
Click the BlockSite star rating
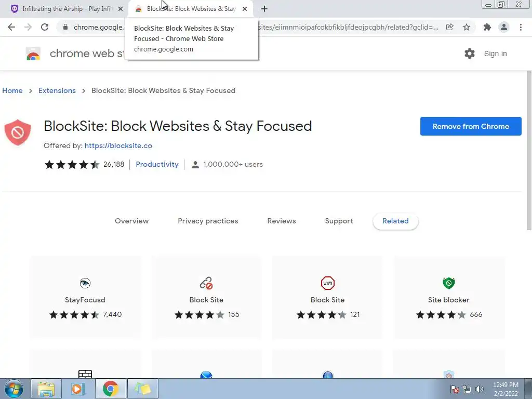pos(72,165)
